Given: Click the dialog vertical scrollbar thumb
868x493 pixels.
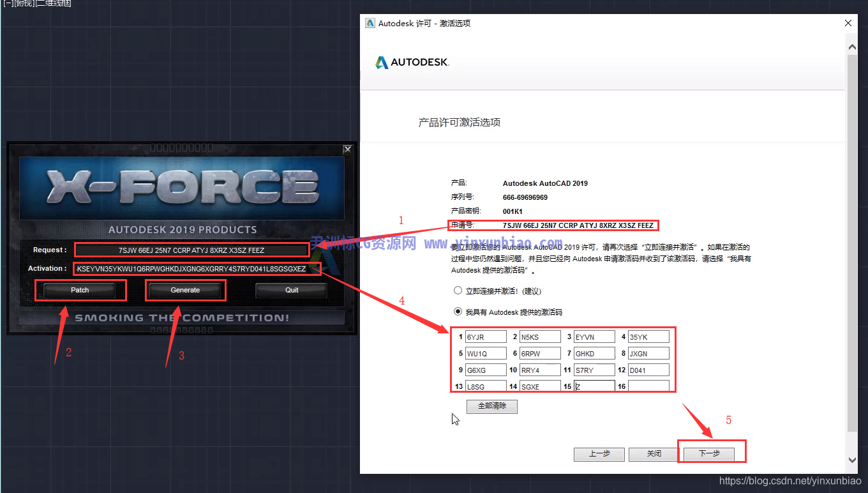Looking at the screenshot, I should [x=852, y=243].
